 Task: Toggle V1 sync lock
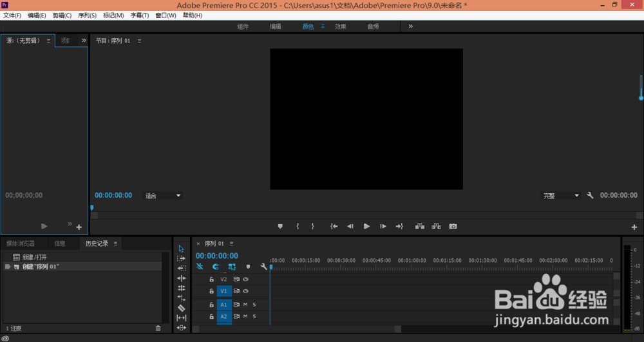point(236,291)
